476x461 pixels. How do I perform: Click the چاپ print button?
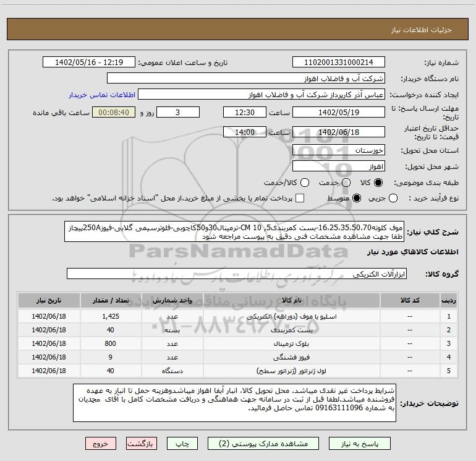tap(182, 444)
